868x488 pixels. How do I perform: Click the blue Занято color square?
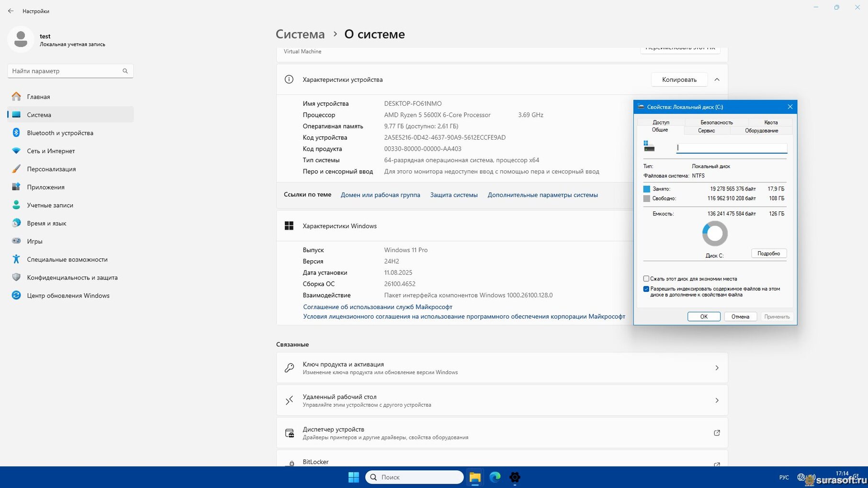click(647, 189)
